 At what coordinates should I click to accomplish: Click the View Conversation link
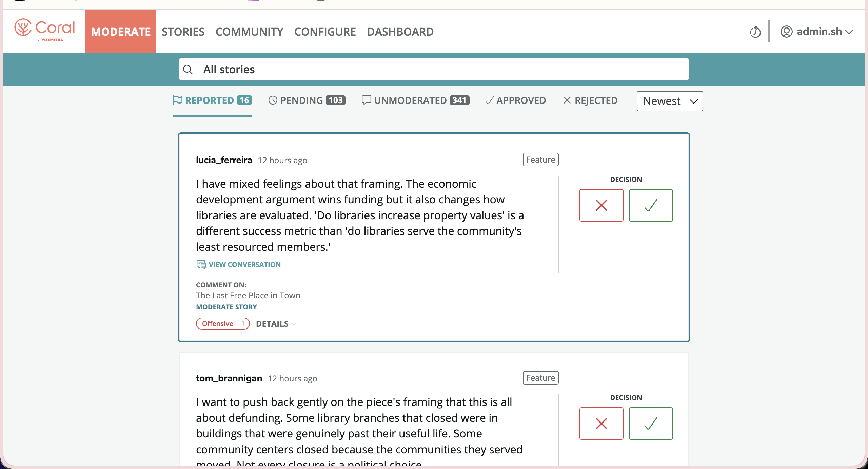click(x=244, y=265)
